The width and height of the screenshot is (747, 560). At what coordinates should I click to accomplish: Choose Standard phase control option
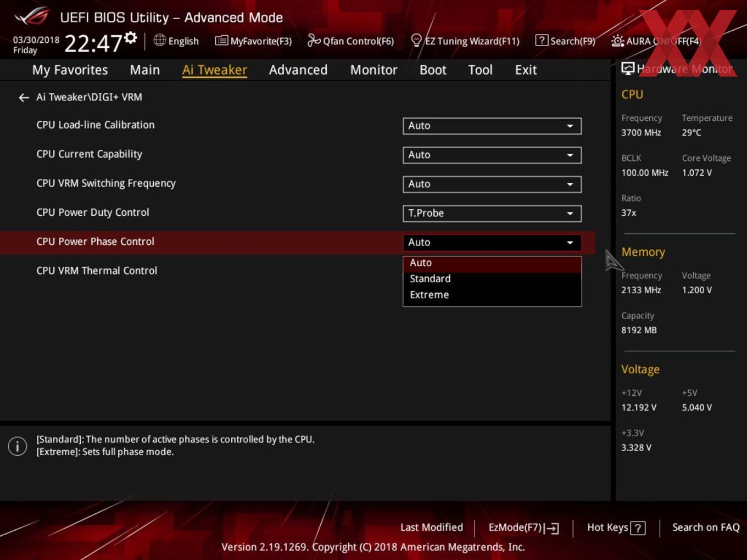pos(492,279)
